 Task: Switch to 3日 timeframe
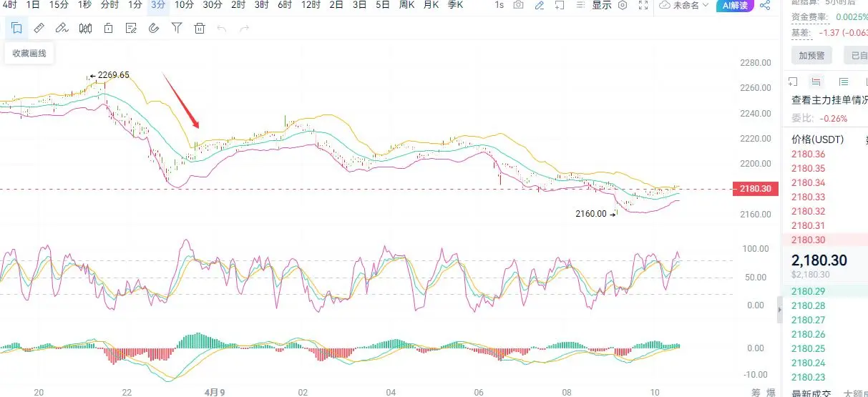point(359,4)
